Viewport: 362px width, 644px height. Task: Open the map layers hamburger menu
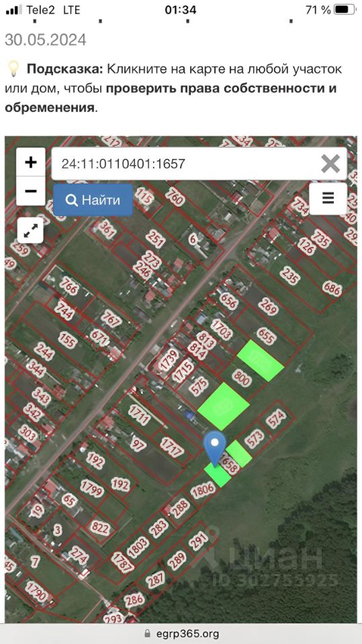328,199
